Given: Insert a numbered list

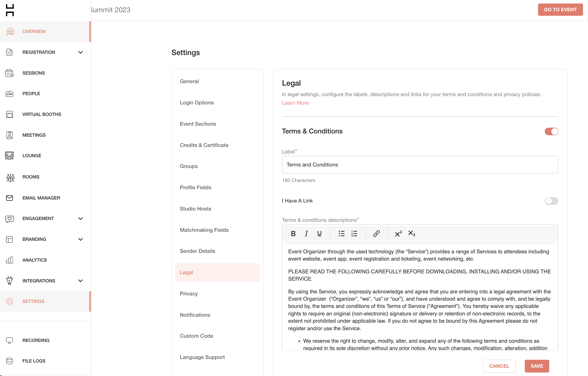Looking at the screenshot, I should coord(354,234).
